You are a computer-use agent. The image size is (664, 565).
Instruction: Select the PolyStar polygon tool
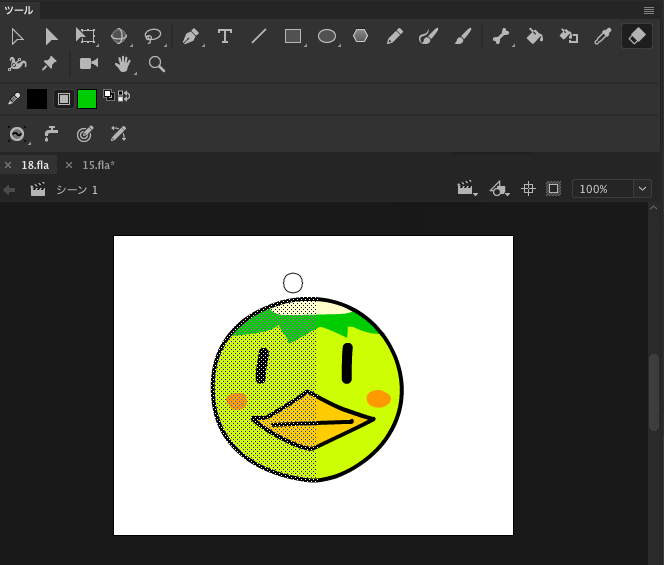coord(360,36)
